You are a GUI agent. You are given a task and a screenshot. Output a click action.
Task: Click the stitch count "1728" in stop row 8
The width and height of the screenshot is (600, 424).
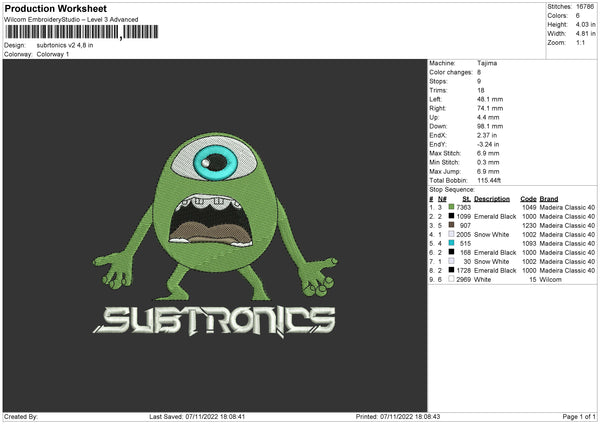click(463, 271)
